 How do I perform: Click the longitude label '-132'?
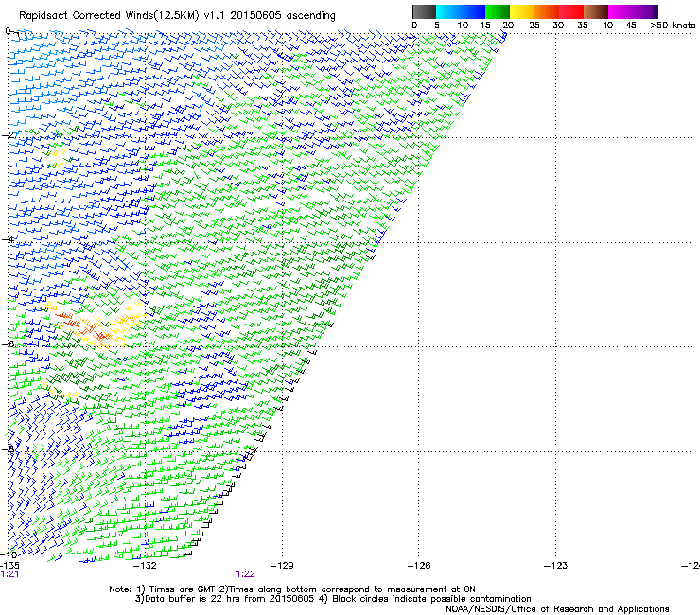146,566
